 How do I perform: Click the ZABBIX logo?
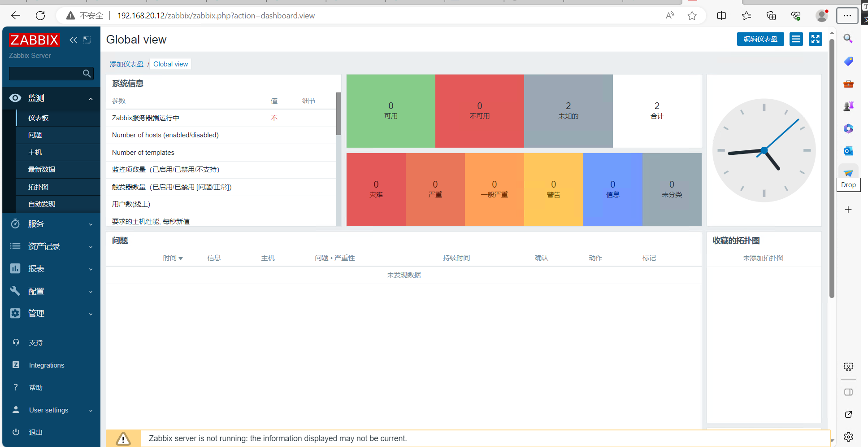(x=34, y=40)
